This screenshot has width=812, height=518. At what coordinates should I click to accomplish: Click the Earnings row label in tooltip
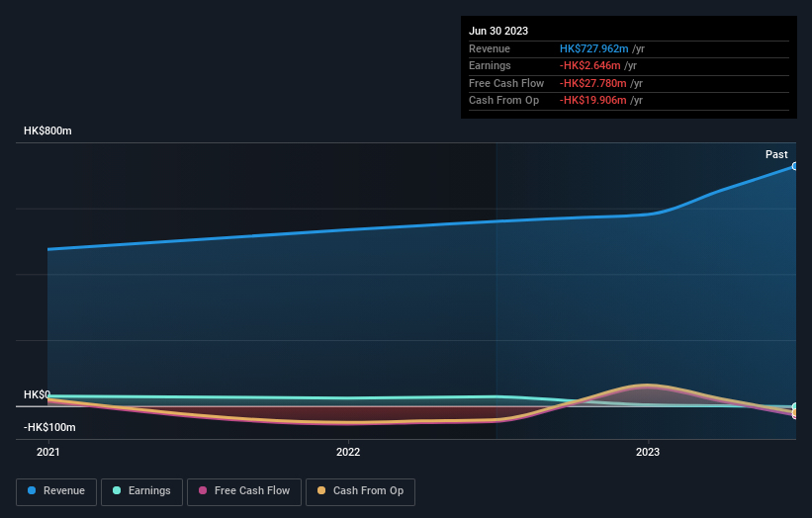[x=490, y=65]
